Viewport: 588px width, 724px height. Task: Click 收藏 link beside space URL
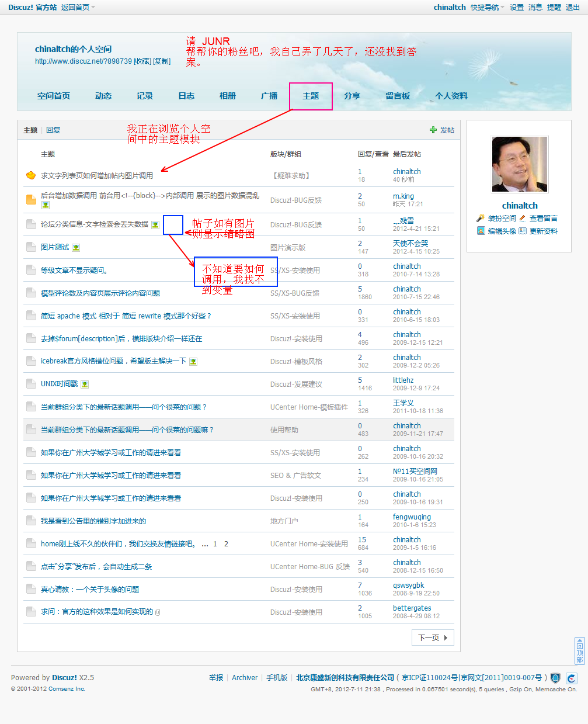pyautogui.click(x=142, y=61)
